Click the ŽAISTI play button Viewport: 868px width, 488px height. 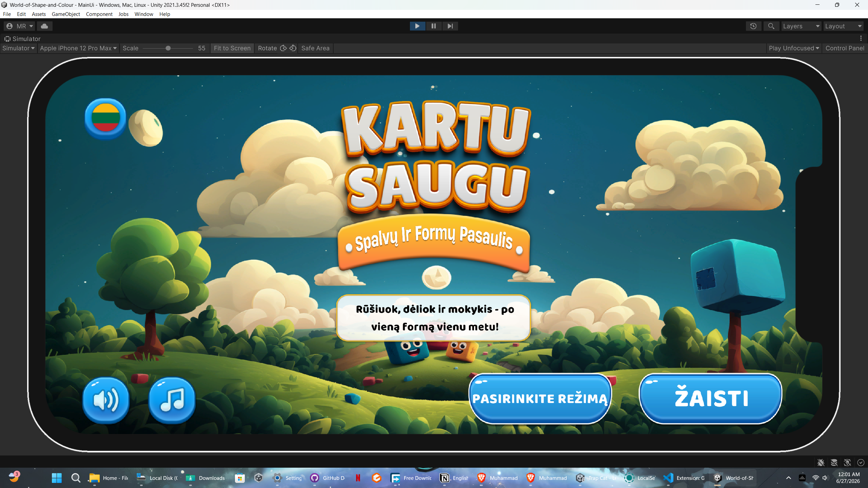pos(711,399)
